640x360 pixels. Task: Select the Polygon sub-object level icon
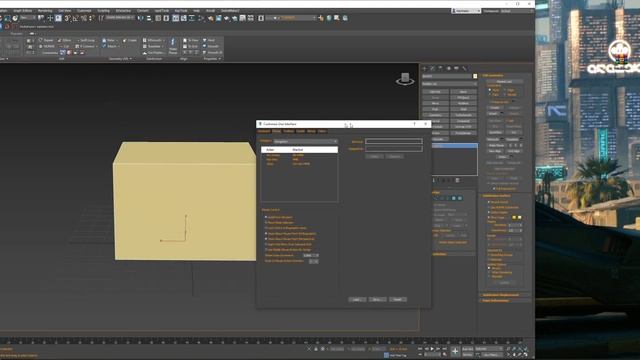point(454,198)
